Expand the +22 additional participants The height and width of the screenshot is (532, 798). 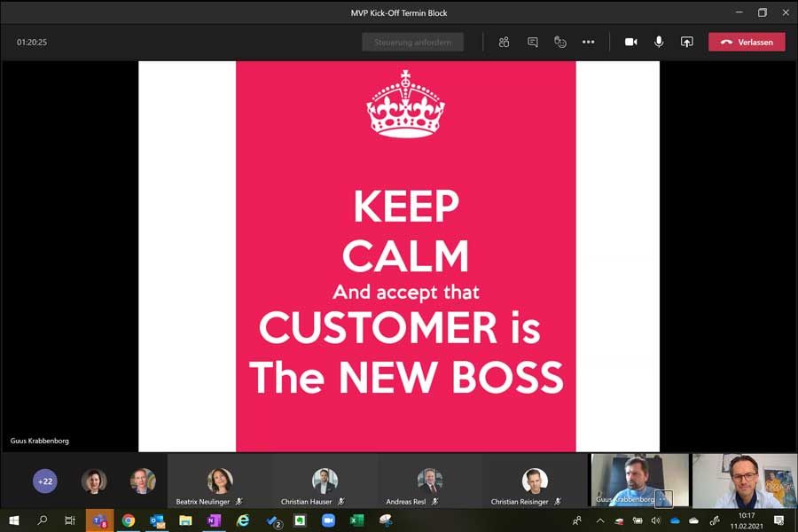point(45,481)
